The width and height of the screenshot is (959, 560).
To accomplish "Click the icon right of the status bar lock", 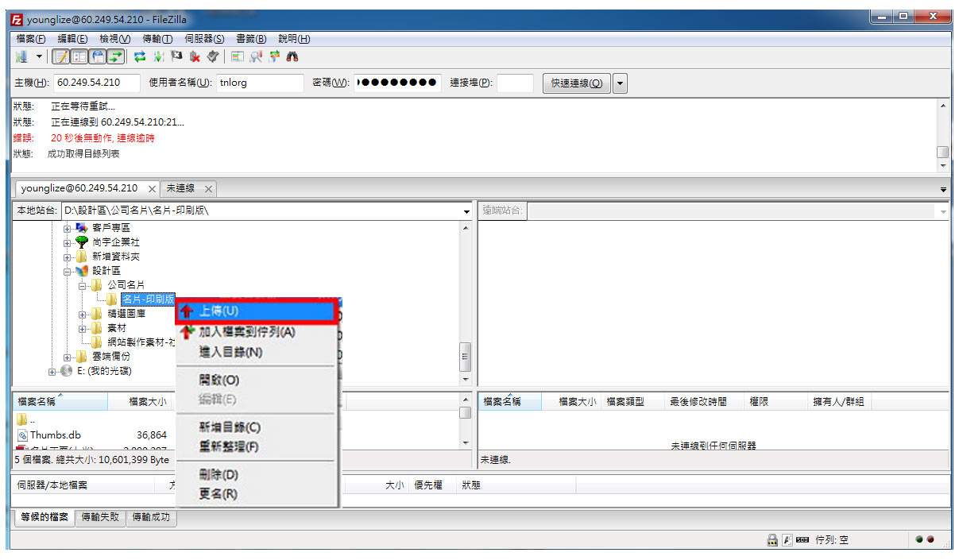I will pos(787,540).
